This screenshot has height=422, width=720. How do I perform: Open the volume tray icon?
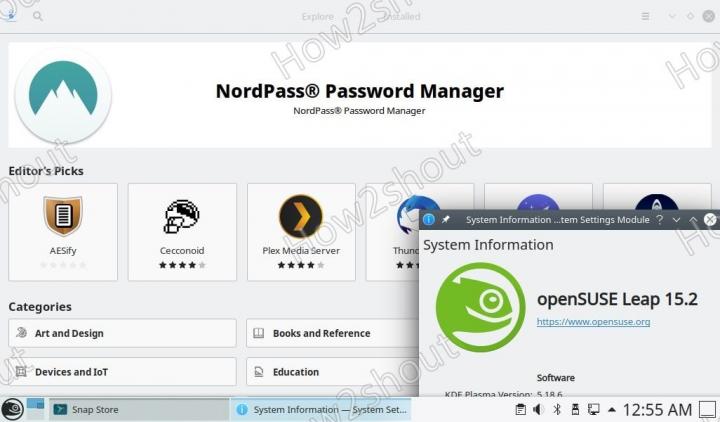[x=538, y=409]
